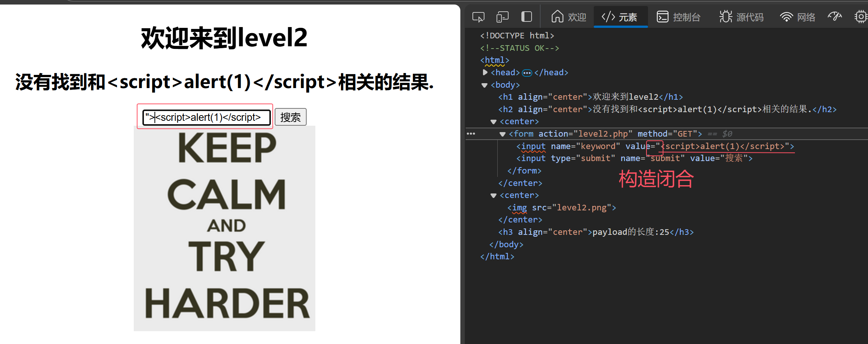Click the head ellipsis expand badge
The image size is (868, 344).
point(527,73)
